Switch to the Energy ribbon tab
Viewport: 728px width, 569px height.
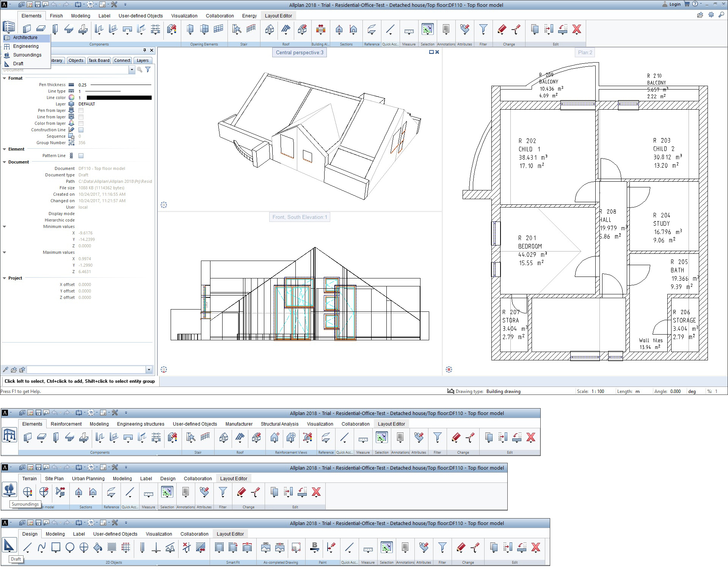249,16
